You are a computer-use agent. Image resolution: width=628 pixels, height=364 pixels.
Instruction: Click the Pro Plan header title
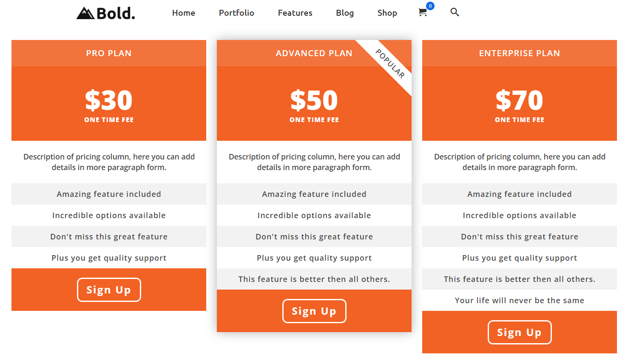click(109, 53)
